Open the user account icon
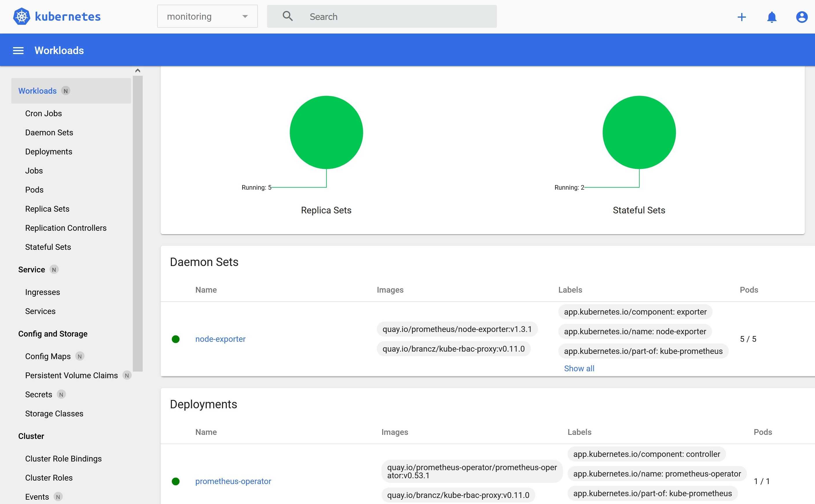 pos(801,17)
